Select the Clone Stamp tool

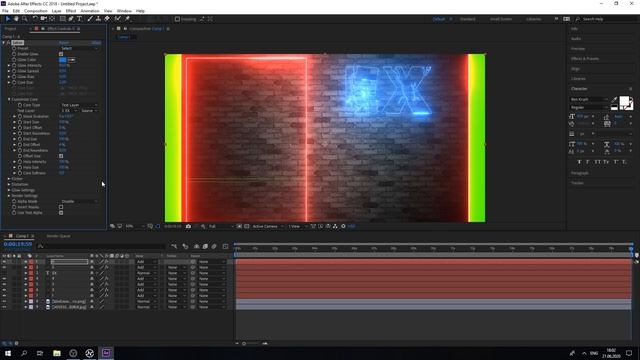click(98, 19)
